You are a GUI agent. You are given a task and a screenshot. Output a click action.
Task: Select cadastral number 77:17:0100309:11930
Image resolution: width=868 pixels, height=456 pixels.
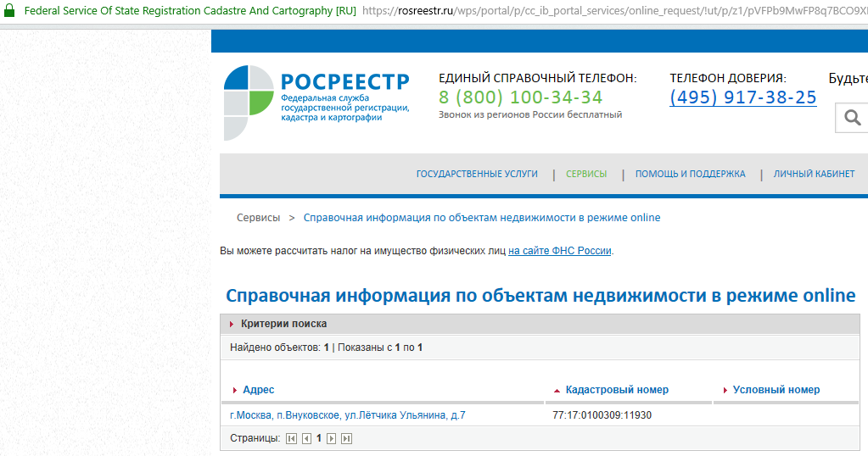pos(602,415)
